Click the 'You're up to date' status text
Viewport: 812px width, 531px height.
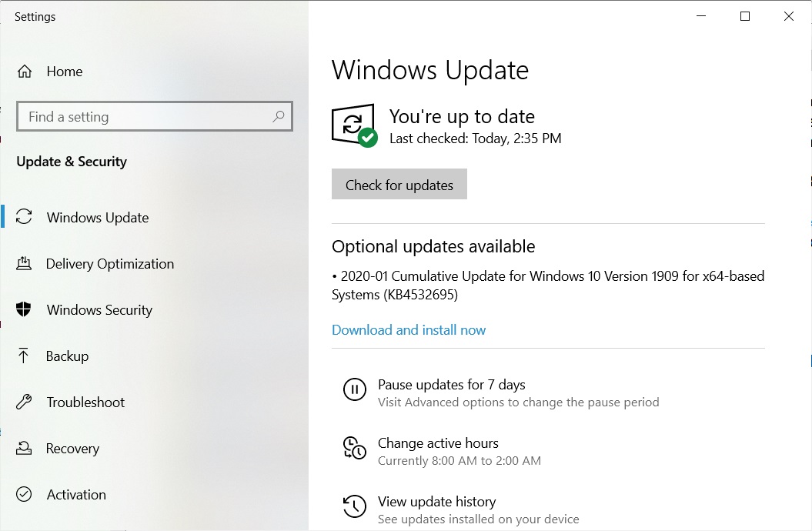[462, 116]
